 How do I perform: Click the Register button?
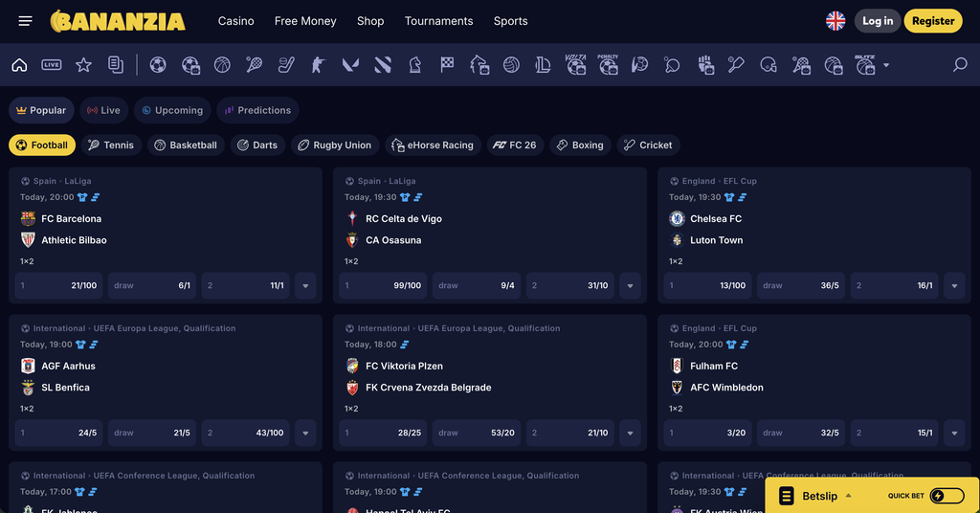click(x=933, y=21)
